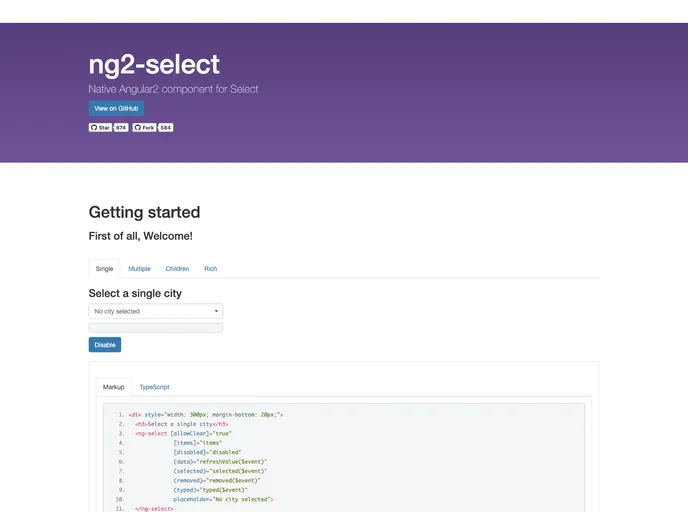Select the Markup code tab
The width and height of the screenshot is (688, 512).
tap(114, 387)
